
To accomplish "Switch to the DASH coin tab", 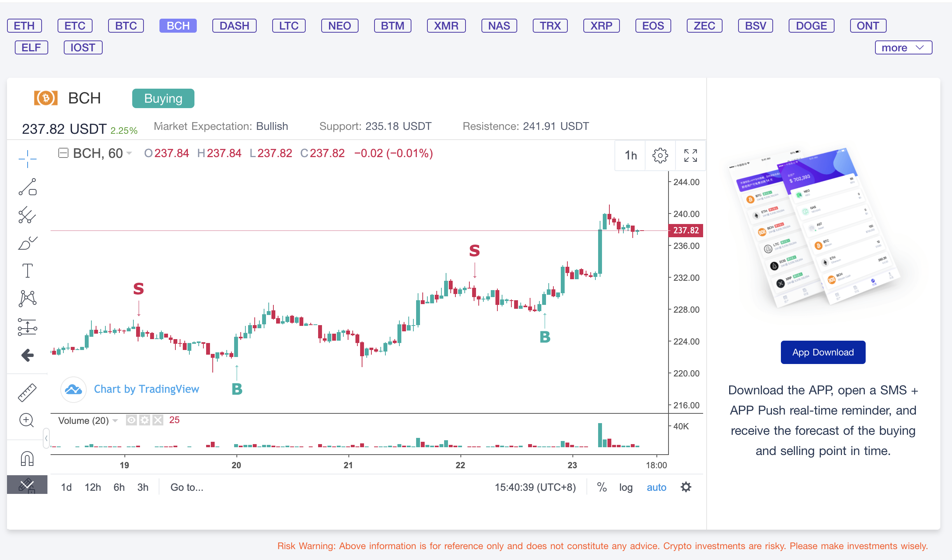I will pos(234,26).
